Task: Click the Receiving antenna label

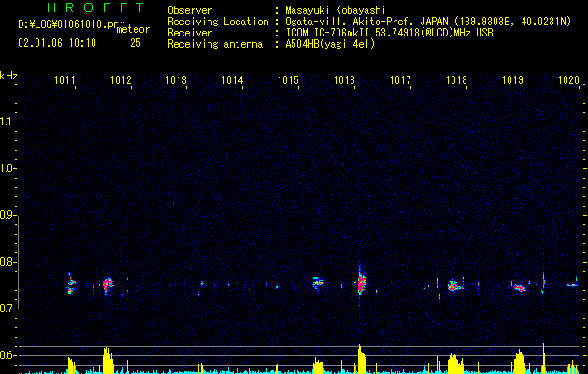Action: (x=215, y=44)
